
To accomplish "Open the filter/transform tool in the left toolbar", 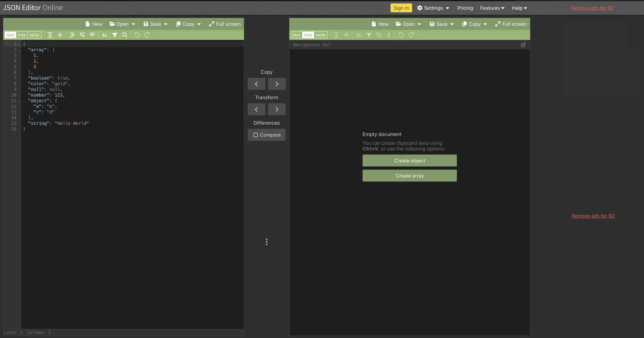I will pyautogui.click(x=115, y=35).
